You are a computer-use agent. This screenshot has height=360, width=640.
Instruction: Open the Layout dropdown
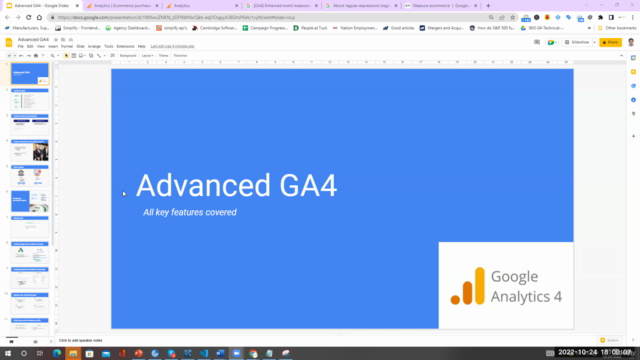click(x=147, y=56)
